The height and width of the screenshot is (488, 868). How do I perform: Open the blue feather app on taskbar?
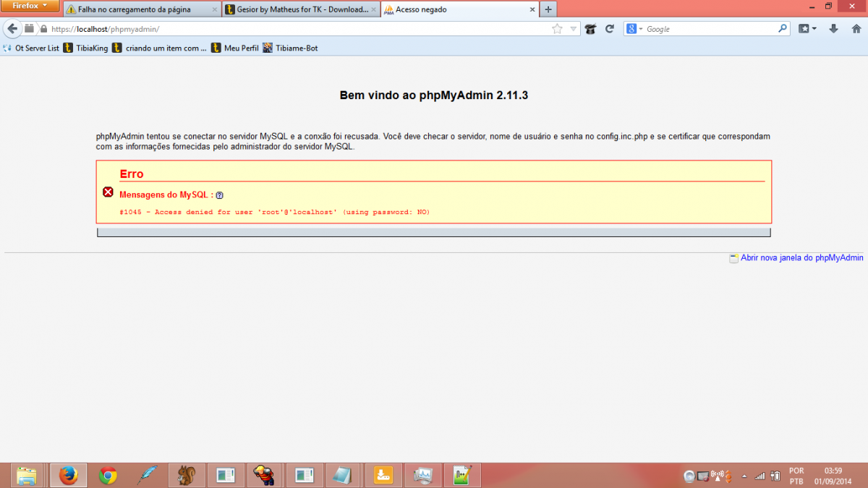148,475
